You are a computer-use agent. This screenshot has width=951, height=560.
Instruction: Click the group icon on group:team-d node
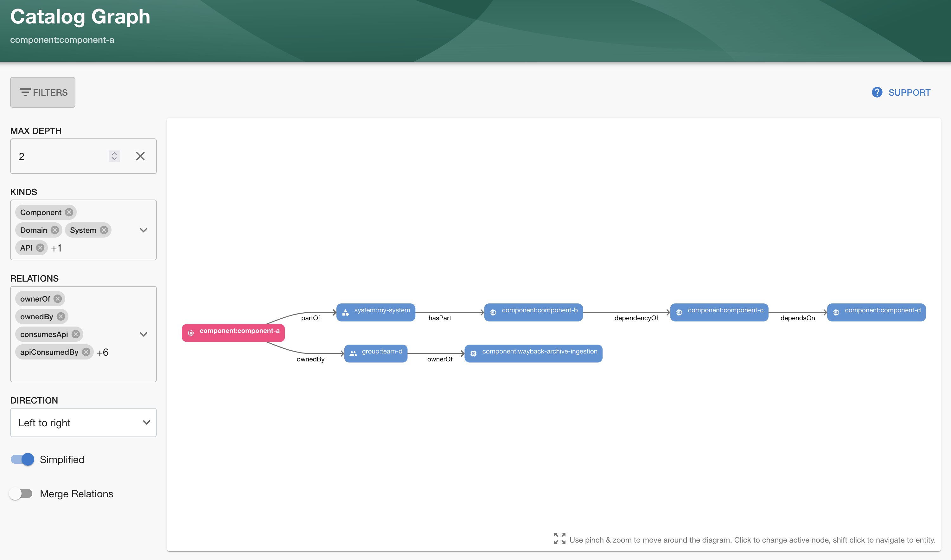pos(353,353)
